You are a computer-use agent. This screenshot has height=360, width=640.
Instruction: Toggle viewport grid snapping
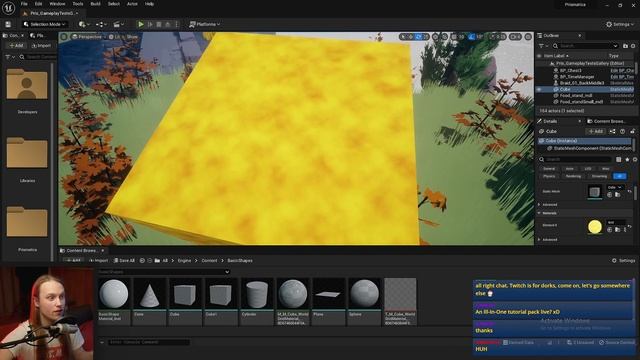[x=453, y=37]
